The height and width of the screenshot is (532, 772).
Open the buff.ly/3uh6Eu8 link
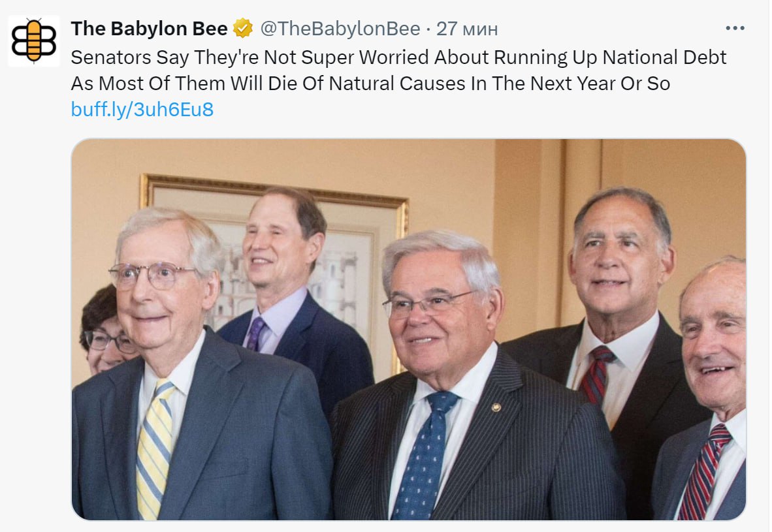click(142, 109)
